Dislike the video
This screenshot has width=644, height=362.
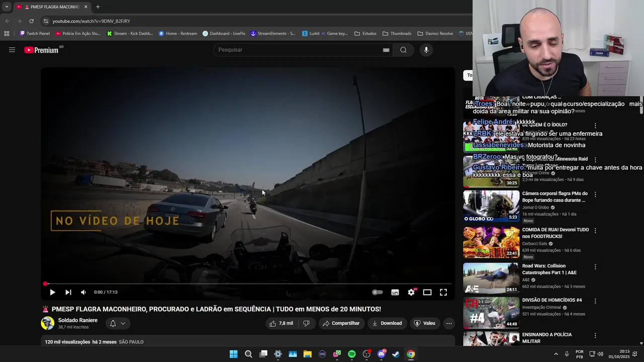tap(306, 323)
